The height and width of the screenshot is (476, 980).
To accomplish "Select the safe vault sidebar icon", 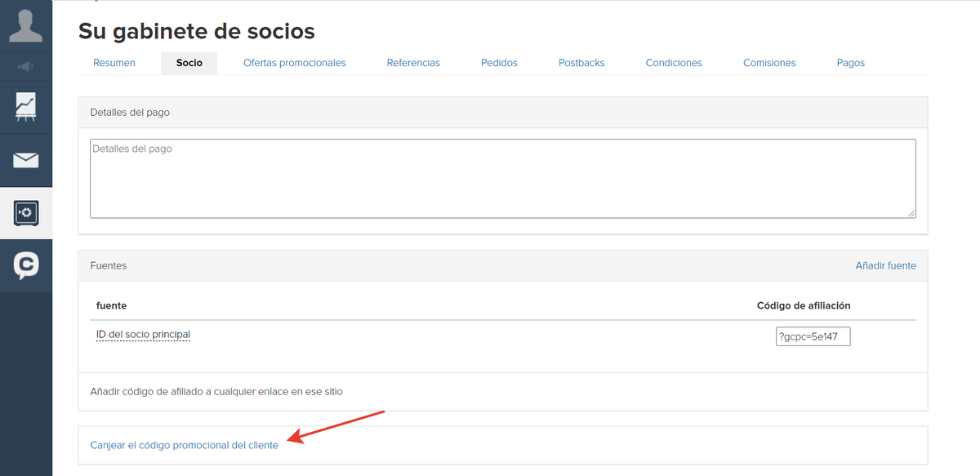I will coord(26,214).
